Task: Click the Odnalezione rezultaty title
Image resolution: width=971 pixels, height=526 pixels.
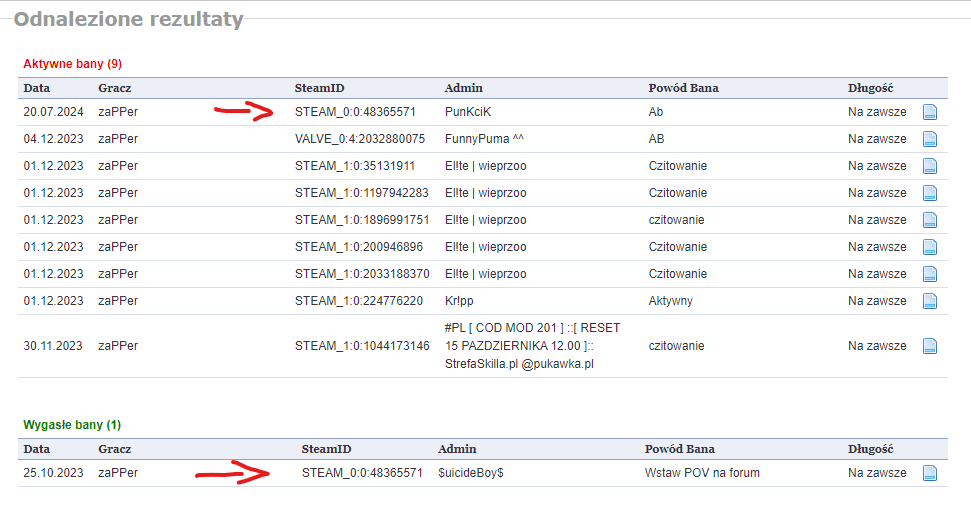Action: (128, 19)
